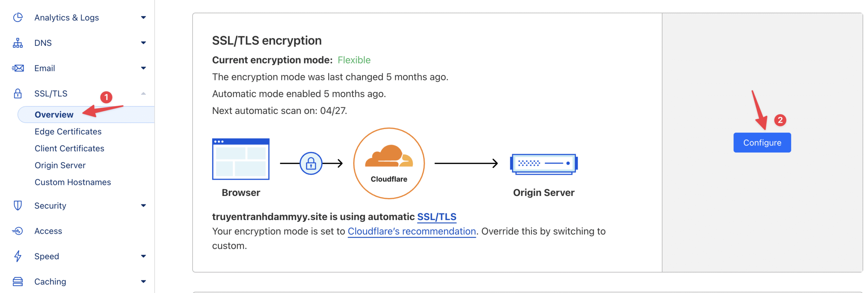Open the Analytics & Logs menu
Screen dimensions: 868x293
pyautogui.click(x=66, y=18)
